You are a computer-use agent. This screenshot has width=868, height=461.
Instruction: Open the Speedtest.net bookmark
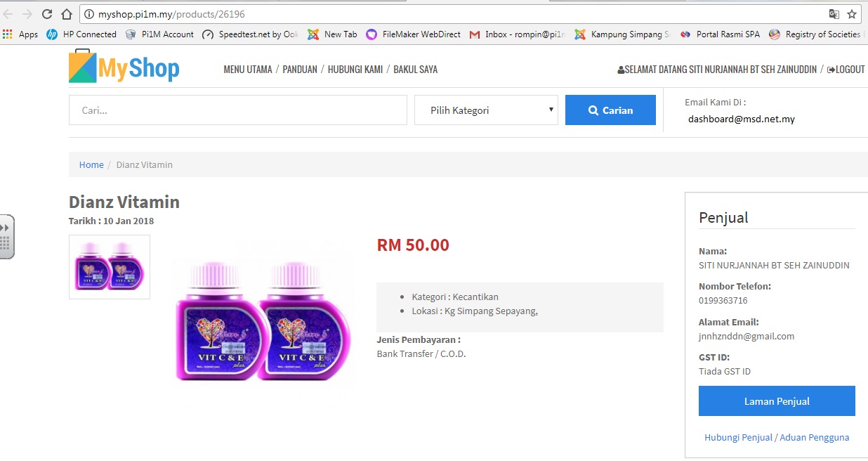250,34
